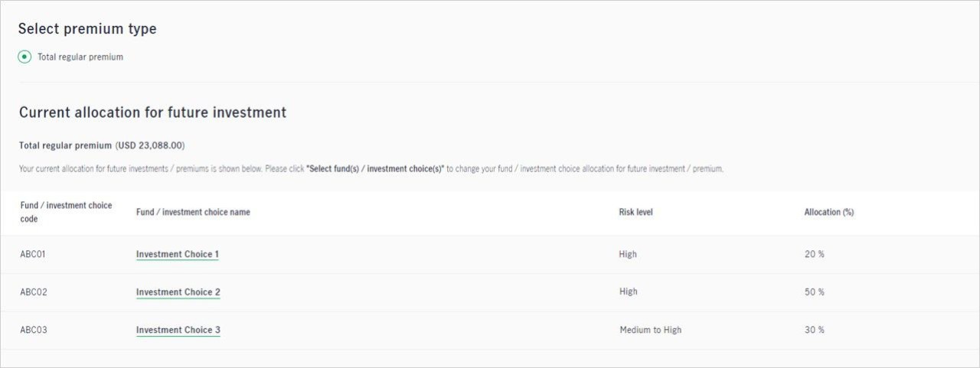
Task: Click the Select premium type heading
Action: pyautogui.click(x=87, y=29)
